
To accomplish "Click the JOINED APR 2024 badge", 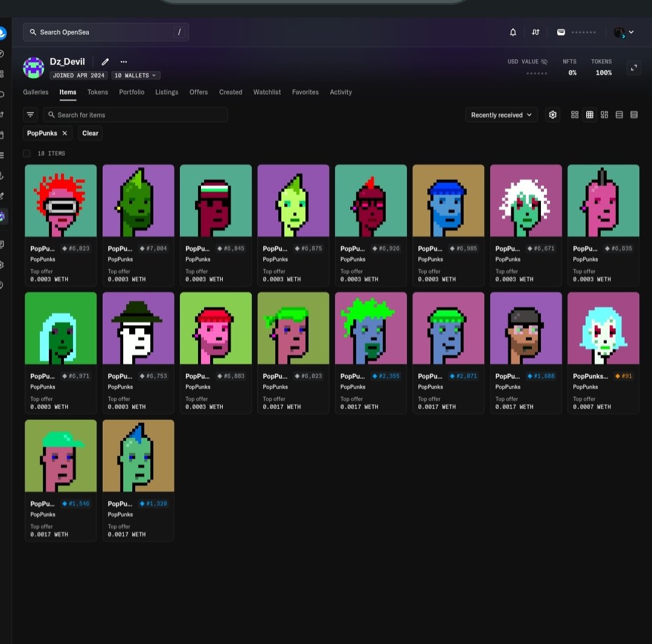I will pyautogui.click(x=78, y=76).
